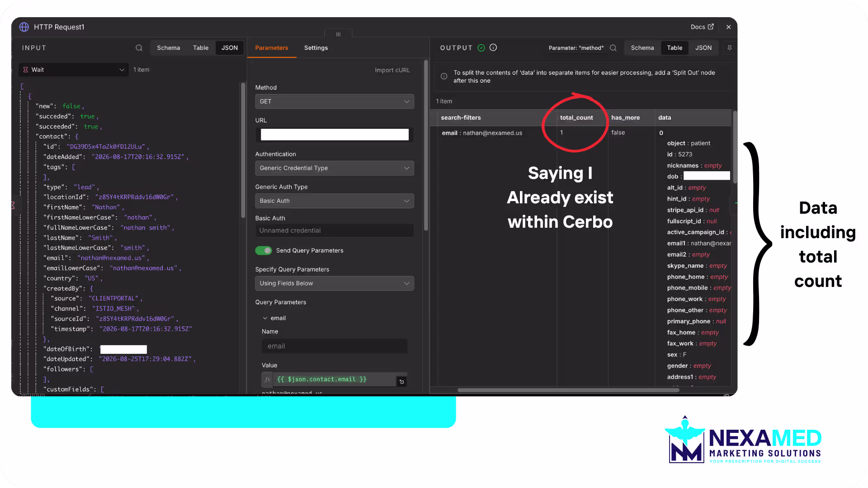Screen dimensions: 868x488
Task: Select the output Table view tab
Action: [675, 48]
